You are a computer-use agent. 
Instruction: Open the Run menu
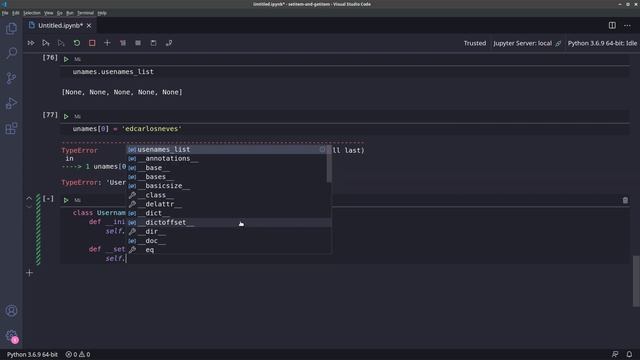click(x=70, y=13)
